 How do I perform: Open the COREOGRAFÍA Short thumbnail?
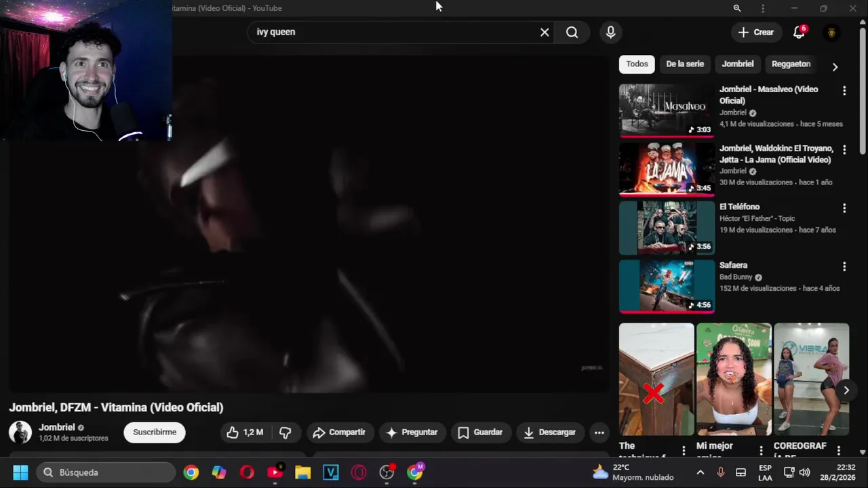[811, 379]
